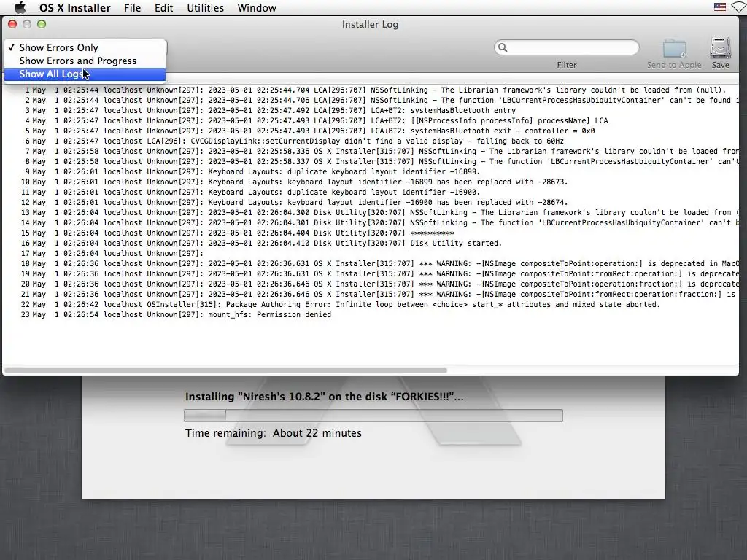Screen dimensions: 747x560
Task: Click the magnifying glass icon in Filter field
Action: coord(503,47)
